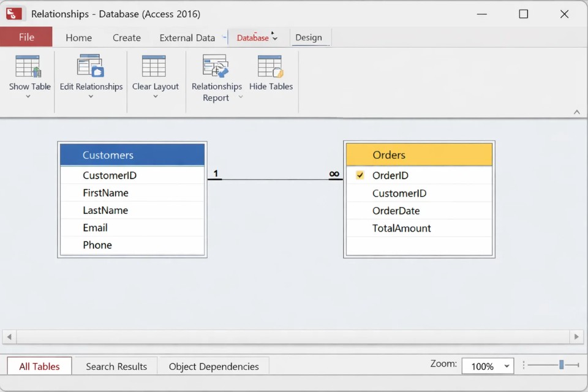
Task: Open the Relationships Report icon
Action: point(216,67)
